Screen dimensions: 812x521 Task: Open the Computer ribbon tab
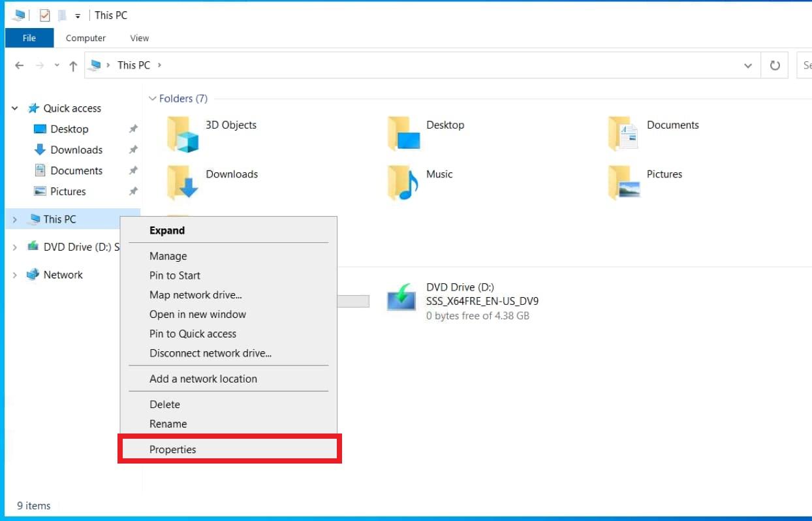tap(86, 38)
